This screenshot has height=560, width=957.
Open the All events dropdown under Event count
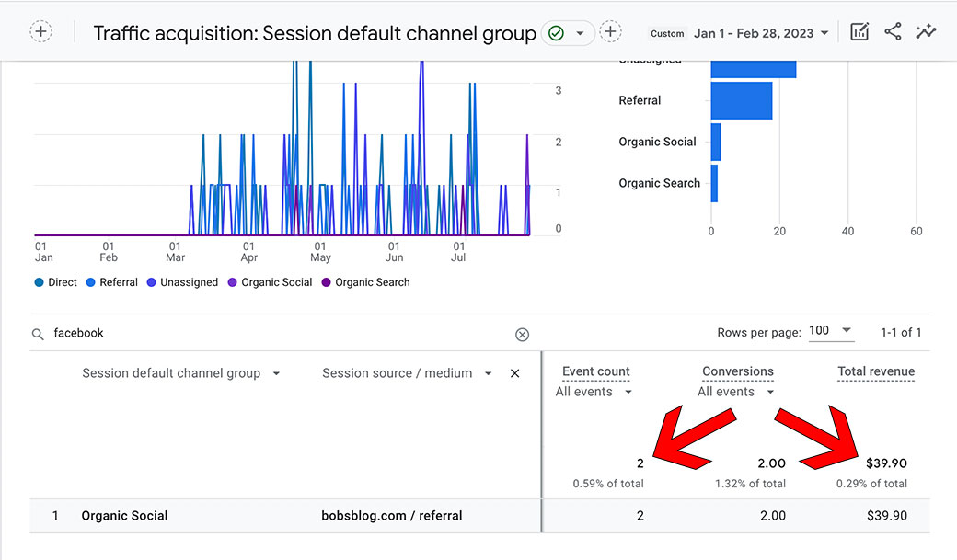point(594,392)
